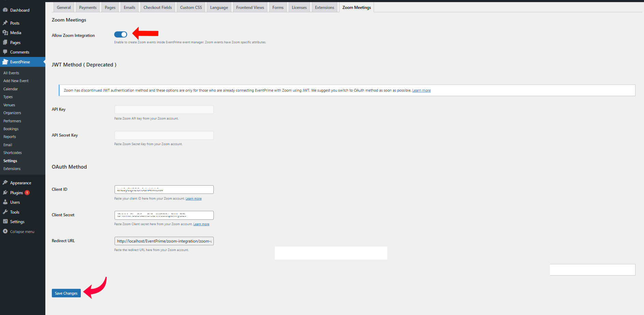Open the Checkout Fields tab
The height and width of the screenshot is (315, 644).
click(x=158, y=7)
